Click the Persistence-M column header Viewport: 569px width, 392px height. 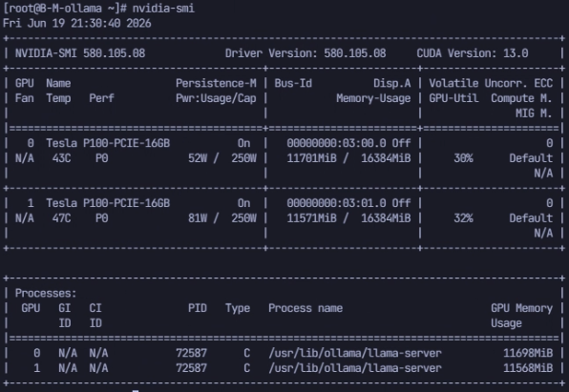pos(216,83)
